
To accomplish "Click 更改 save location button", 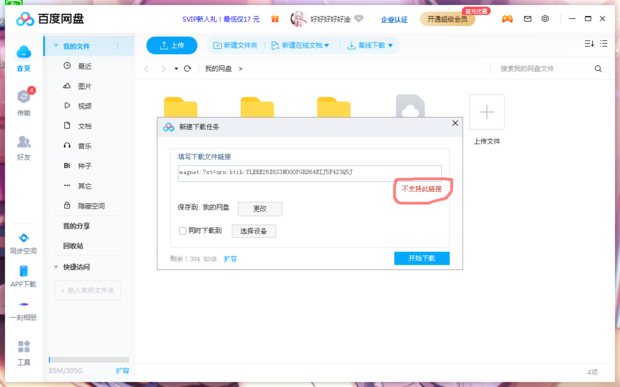I will tap(260, 209).
